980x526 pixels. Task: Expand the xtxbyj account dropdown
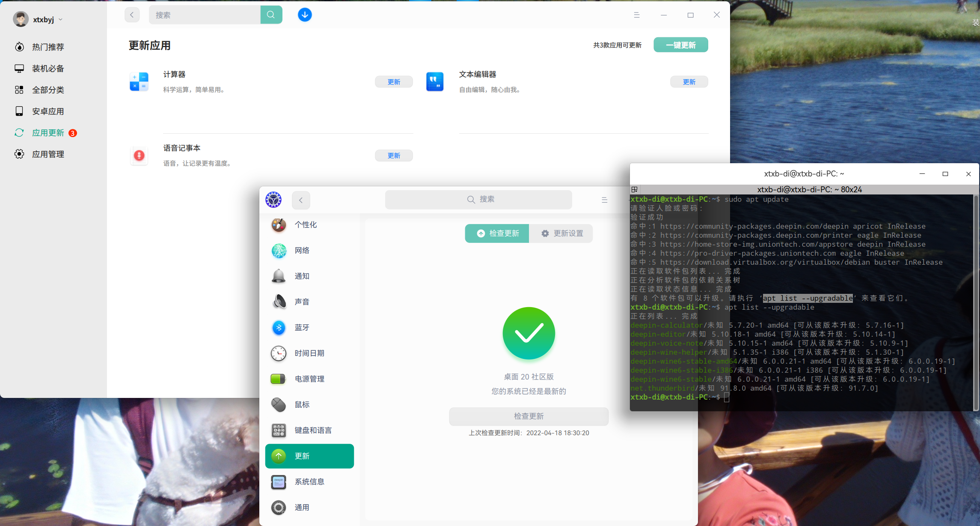point(60,20)
